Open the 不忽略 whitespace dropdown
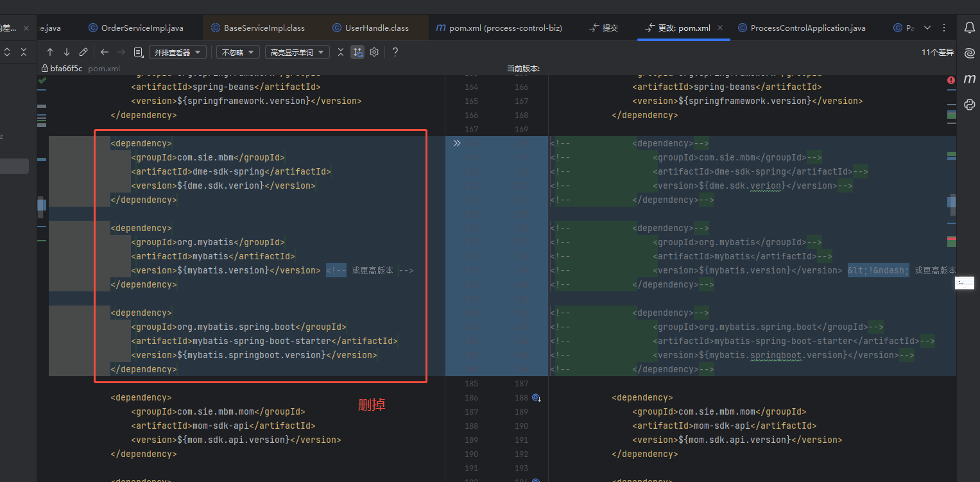The width and height of the screenshot is (980, 482). pos(237,53)
